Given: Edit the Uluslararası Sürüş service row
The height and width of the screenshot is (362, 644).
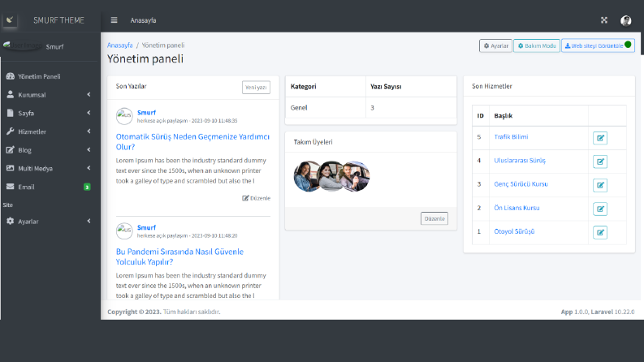Looking at the screenshot, I should pos(600,162).
